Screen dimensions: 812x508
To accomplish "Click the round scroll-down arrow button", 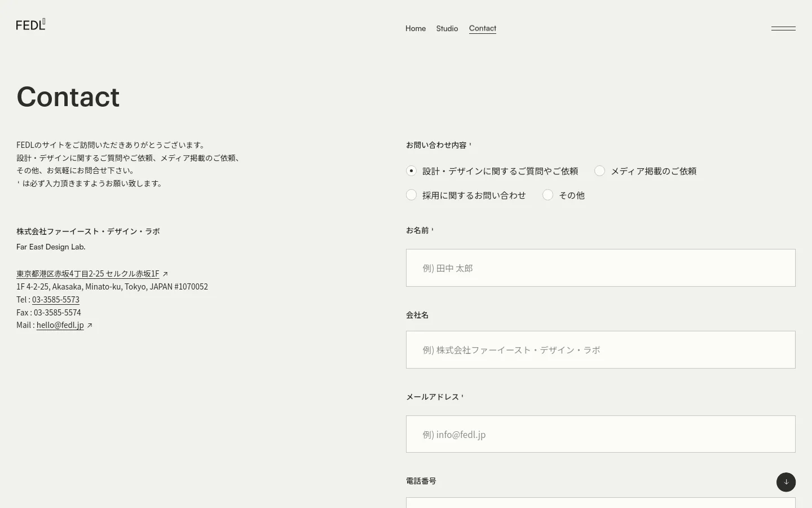I will point(786,482).
